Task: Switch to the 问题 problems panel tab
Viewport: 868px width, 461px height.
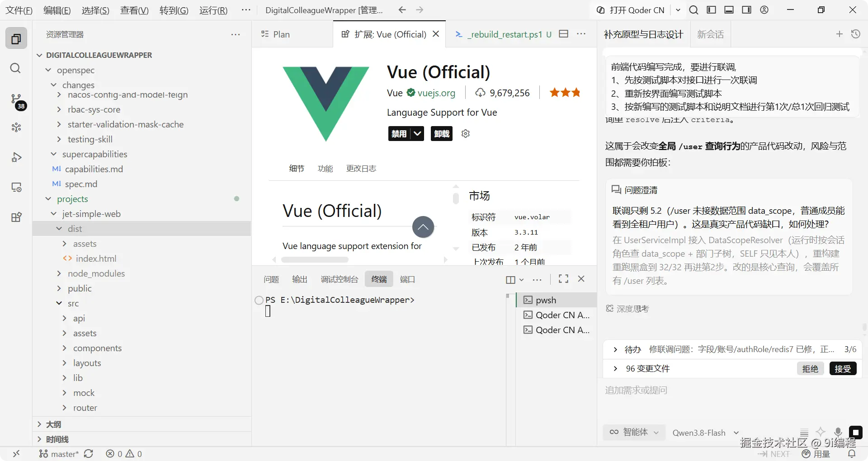Action: [271, 279]
